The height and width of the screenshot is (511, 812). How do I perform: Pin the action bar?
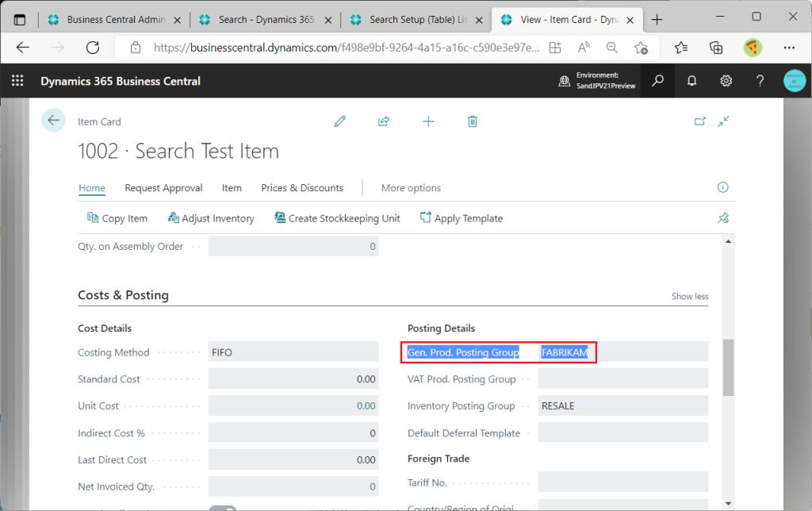[723, 217]
